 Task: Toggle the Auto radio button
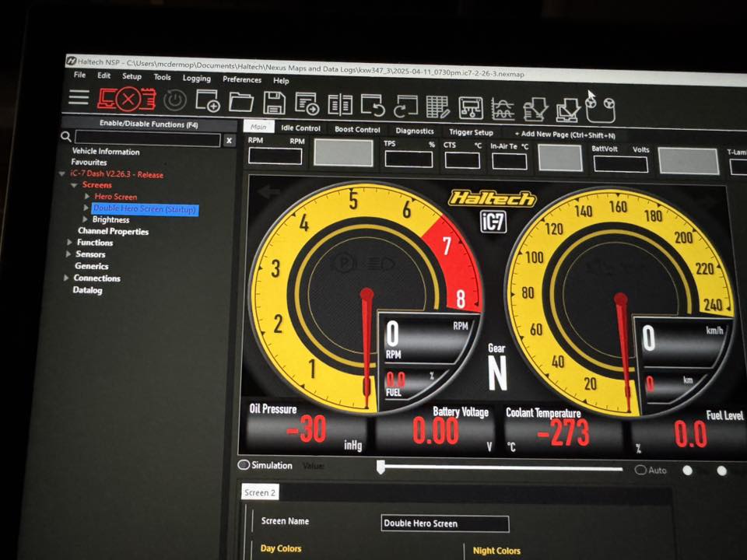click(x=640, y=470)
